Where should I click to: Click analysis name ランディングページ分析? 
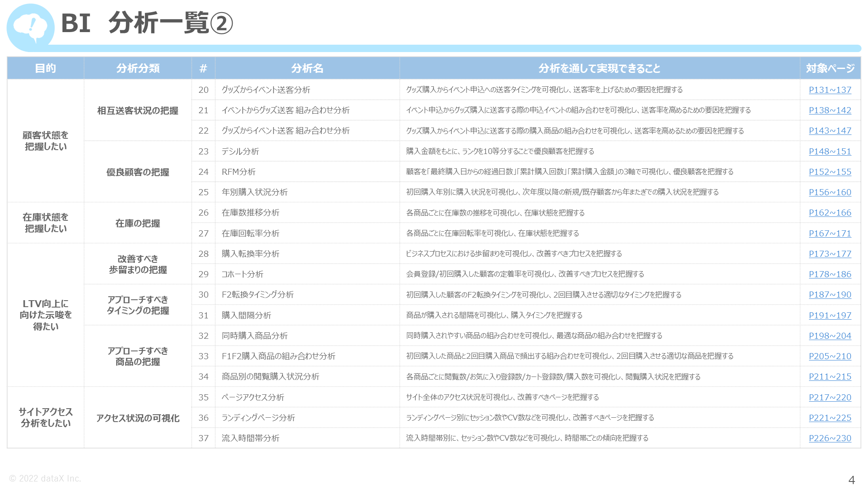(258, 418)
